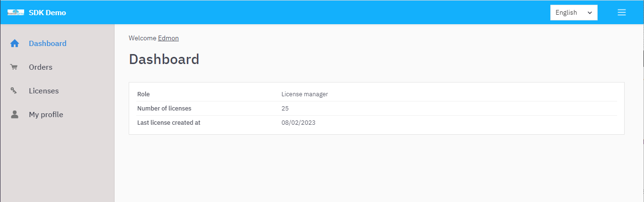Select the 08/02/2023 date value

point(298,123)
